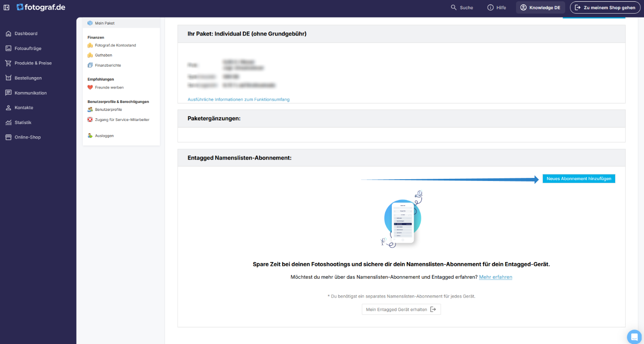
Task: Click the Entagged Namenslisten-Abonnement heading
Action: click(x=239, y=158)
